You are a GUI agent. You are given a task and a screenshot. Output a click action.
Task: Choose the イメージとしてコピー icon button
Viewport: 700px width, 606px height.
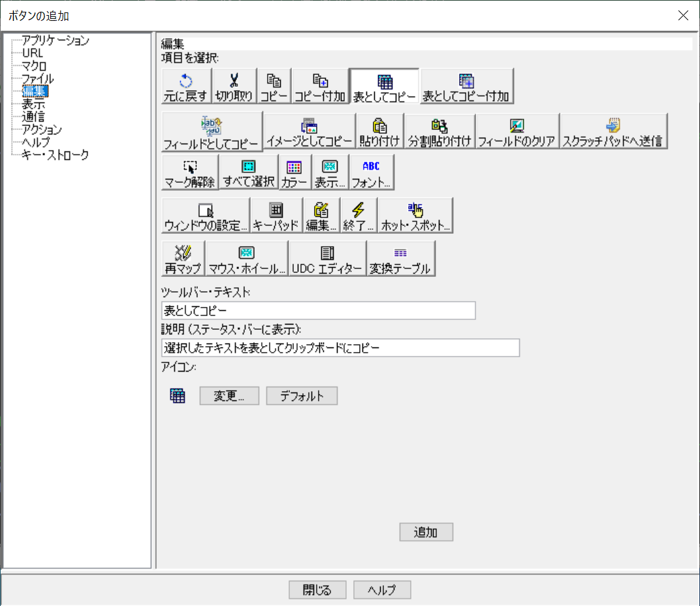tap(310, 132)
